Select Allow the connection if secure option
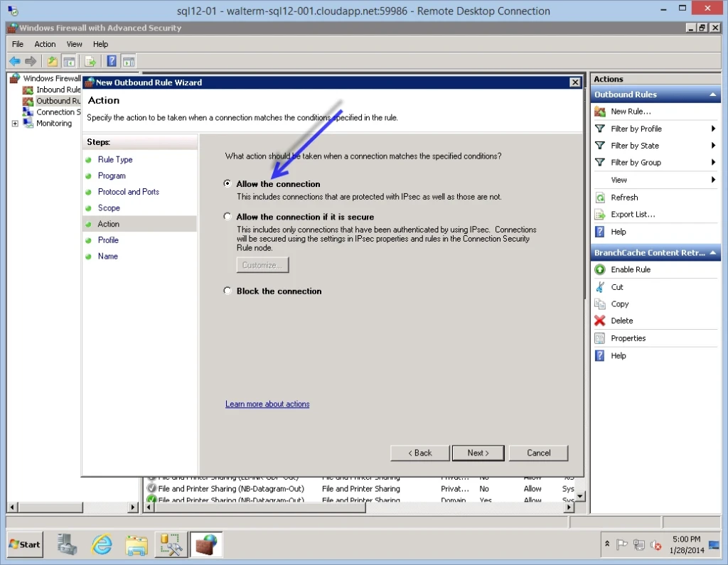Image resolution: width=728 pixels, height=565 pixels. pos(227,217)
